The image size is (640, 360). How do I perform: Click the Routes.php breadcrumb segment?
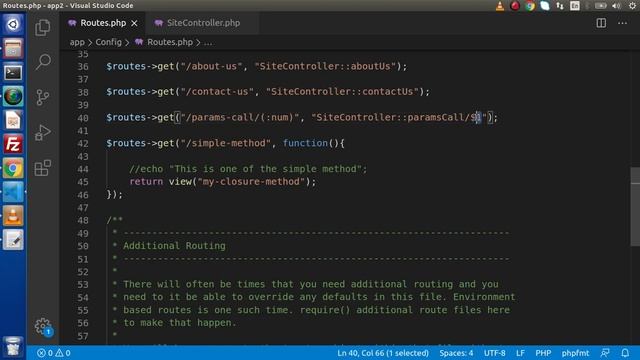tap(169, 42)
